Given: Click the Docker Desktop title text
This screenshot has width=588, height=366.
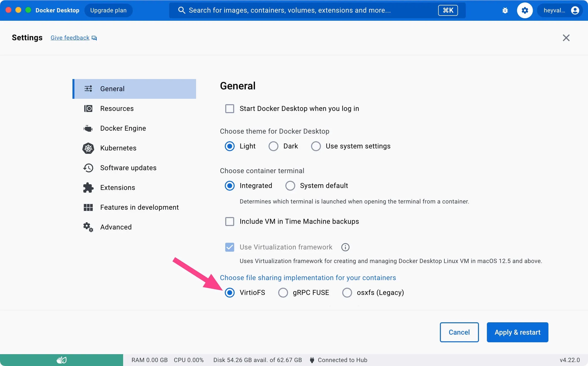Looking at the screenshot, I should (57, 10).
